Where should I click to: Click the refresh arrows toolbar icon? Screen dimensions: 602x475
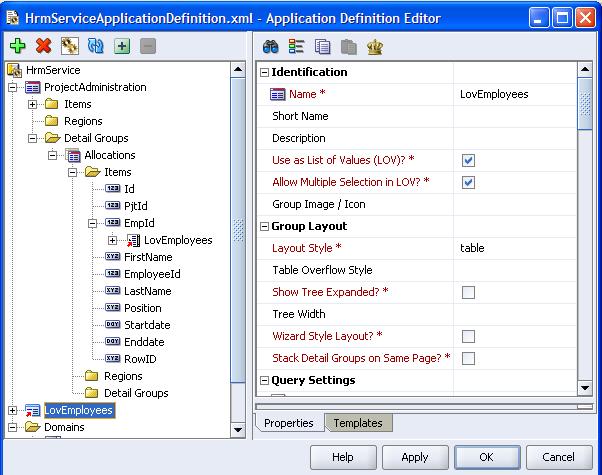click(x=95, y=46)
